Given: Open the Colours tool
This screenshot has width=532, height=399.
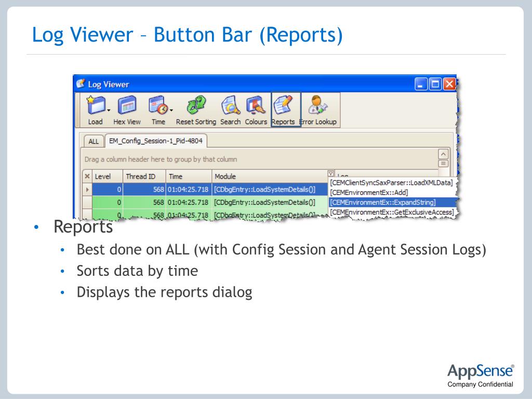Looking at the screenshot, I should pos(256,110).
